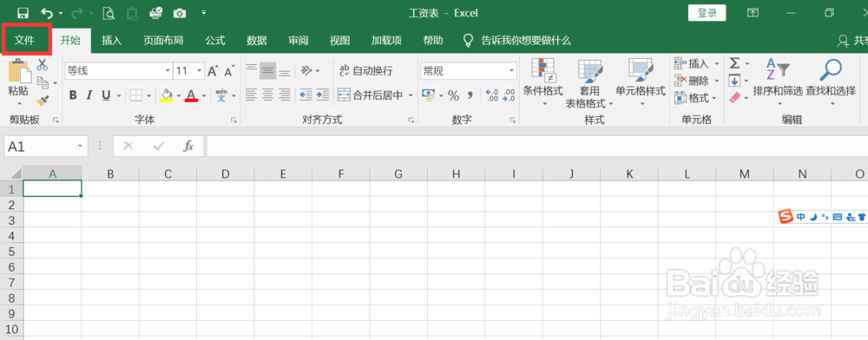The width and height of the screenshot is (868, 340).
Task: Apply percent style
Action: pyautogui.click(x=454, y=95)
